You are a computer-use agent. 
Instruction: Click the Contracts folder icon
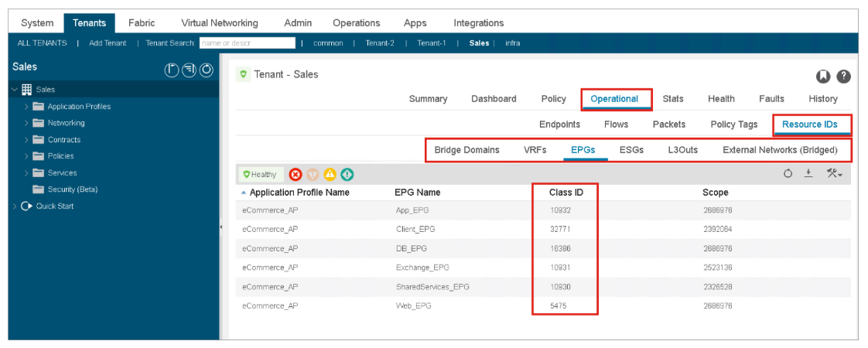(38, 139)
